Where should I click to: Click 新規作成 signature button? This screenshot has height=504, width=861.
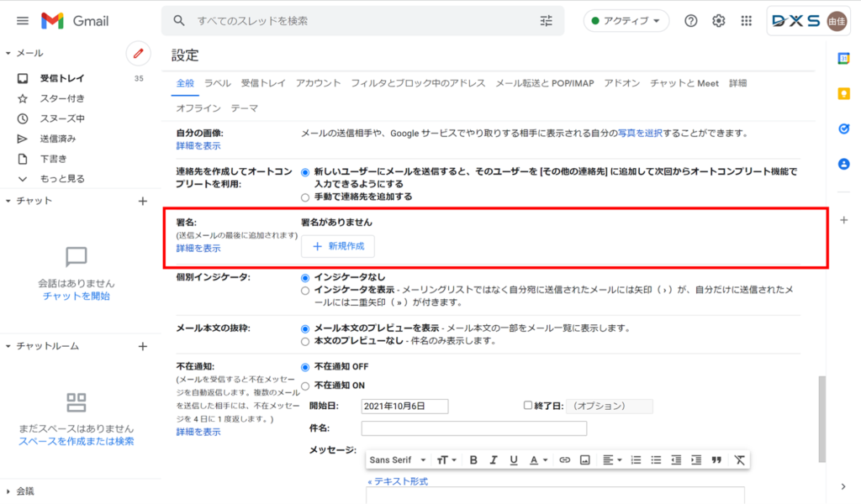tap(338, 247)
